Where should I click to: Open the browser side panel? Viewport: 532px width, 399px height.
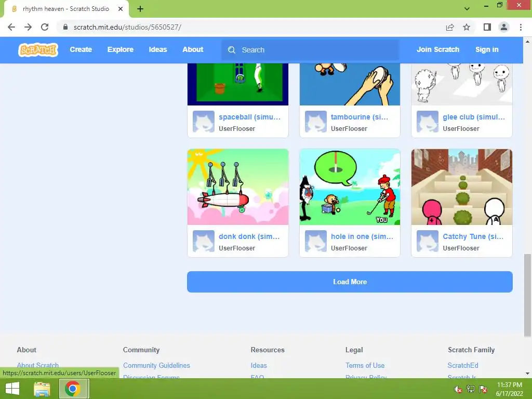coord(487,27)
